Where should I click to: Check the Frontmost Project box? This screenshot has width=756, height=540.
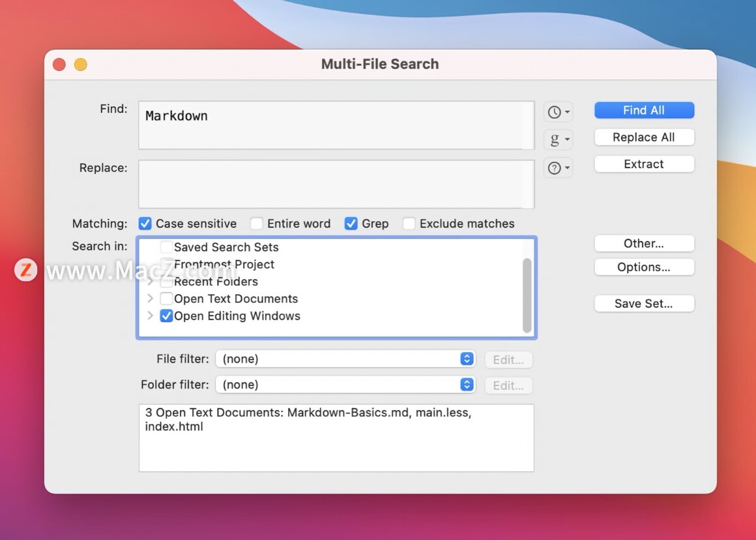point(166,264)
